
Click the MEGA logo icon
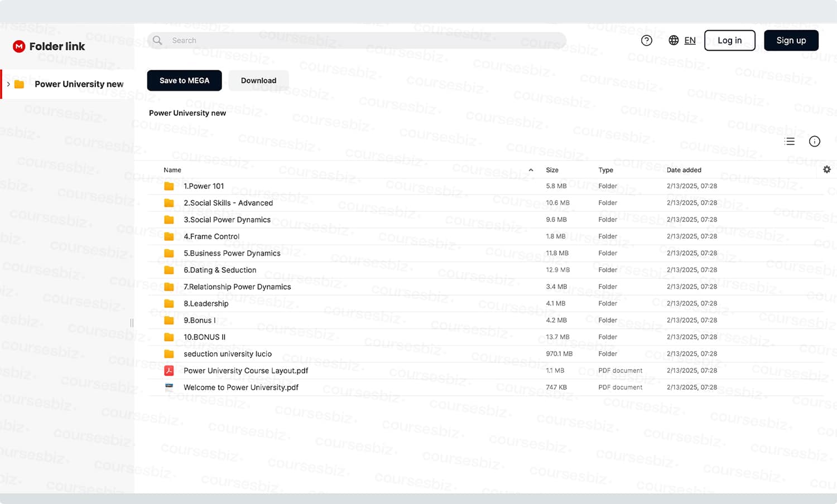[19, 46]
